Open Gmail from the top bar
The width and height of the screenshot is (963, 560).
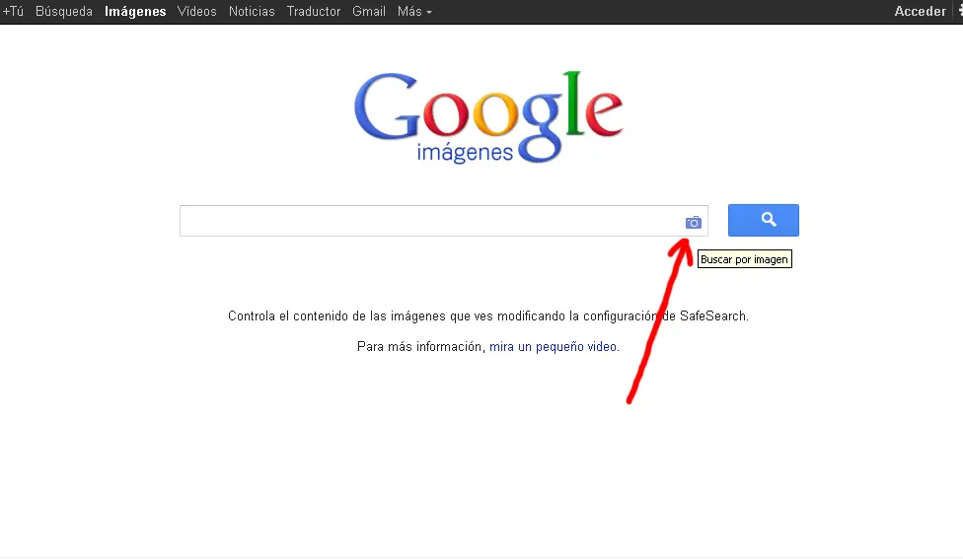[x=369, y=11]
